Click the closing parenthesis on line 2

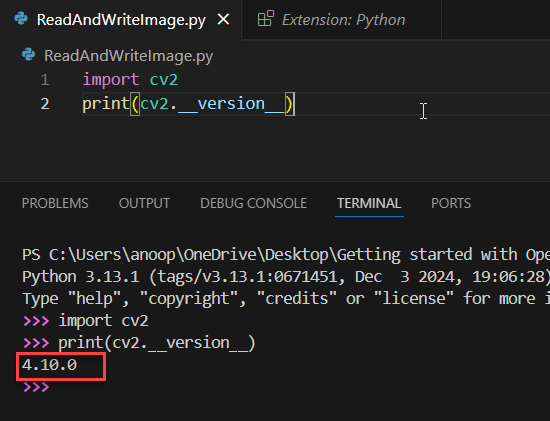289,104
